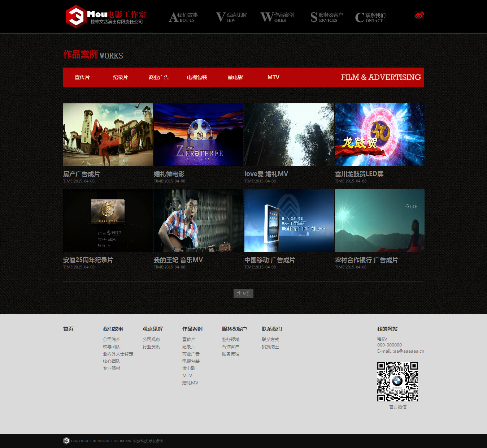The width and height of the screenshot is (487, 448).
Task: Click the 共 8条 pagination indicator
Action: coord(243,293)
